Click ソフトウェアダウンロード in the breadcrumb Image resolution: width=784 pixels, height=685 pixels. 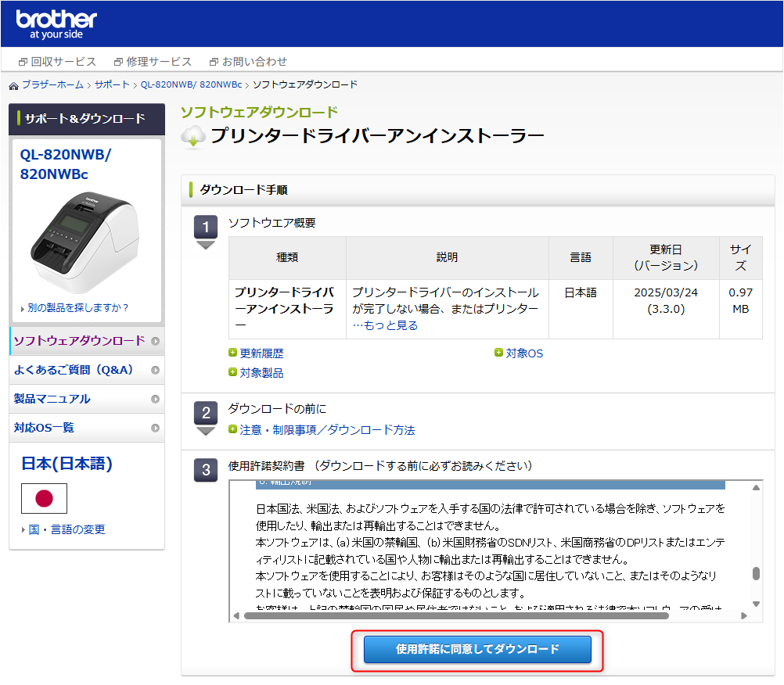305,84
